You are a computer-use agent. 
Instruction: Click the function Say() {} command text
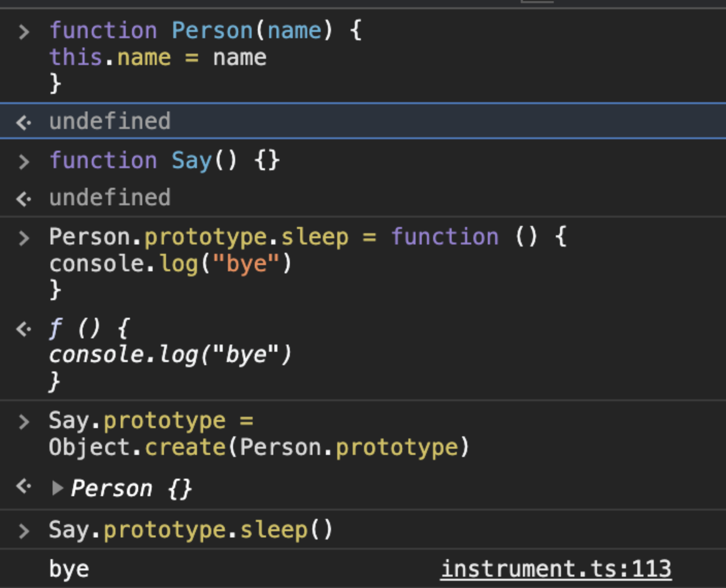point(164,161)
